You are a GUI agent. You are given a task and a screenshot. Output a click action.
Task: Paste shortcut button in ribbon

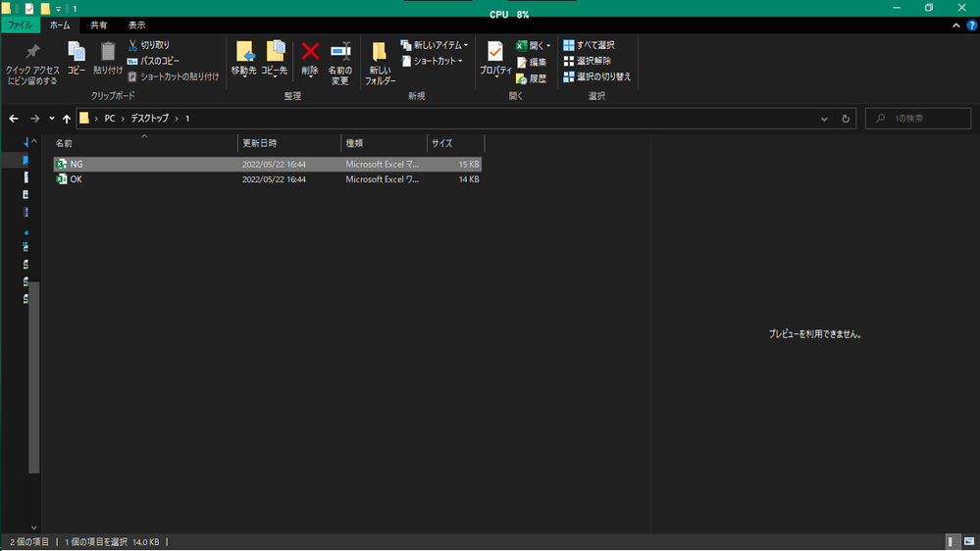[x=173, y=76]
